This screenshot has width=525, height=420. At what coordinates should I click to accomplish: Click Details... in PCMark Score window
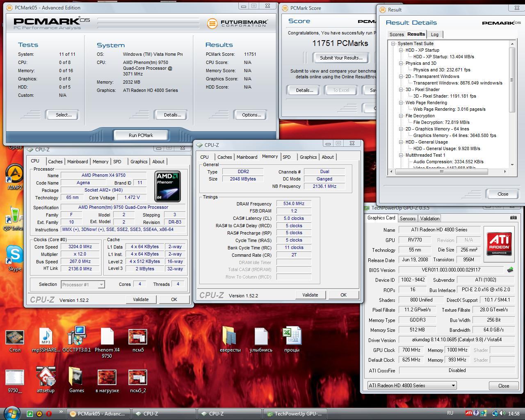coord(304,90)
